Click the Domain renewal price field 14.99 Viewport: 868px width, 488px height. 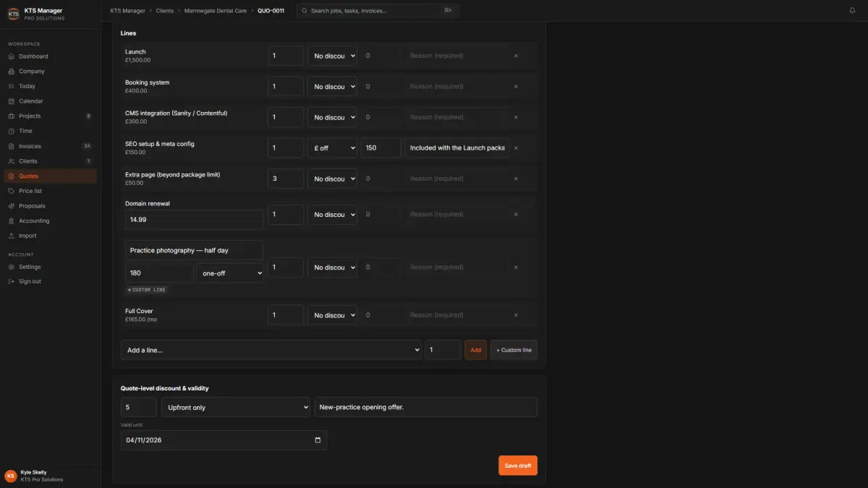coord(194,220)
